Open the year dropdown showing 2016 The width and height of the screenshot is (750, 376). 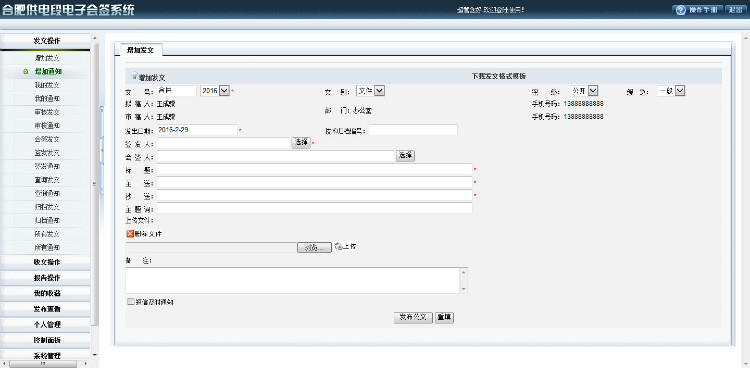(215, 90)
